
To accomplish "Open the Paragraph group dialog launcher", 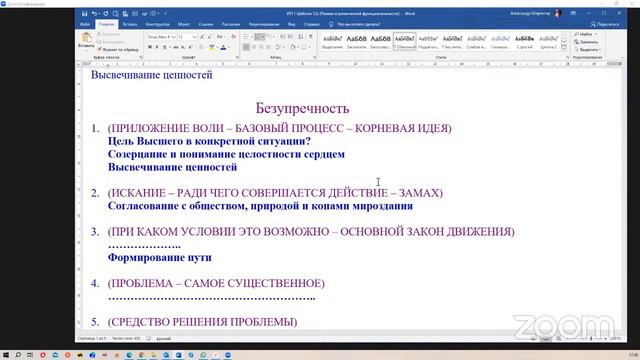I will click(315, 58).
